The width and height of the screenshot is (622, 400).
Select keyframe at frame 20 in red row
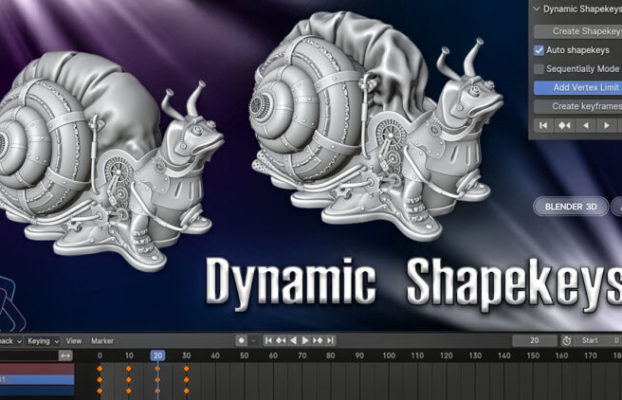(157, 369)
